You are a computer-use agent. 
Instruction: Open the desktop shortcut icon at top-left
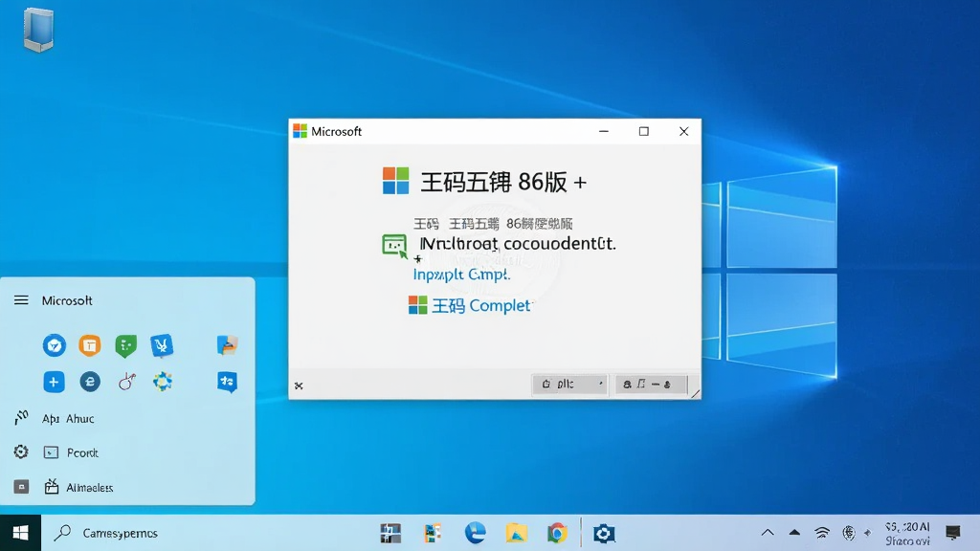(38, 30)
